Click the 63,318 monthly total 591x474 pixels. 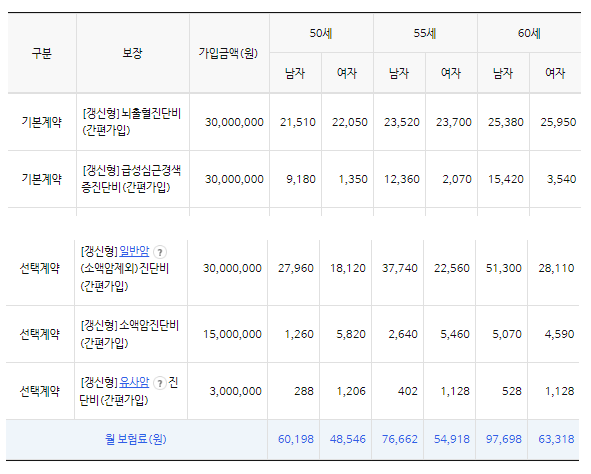pos(556,439)
